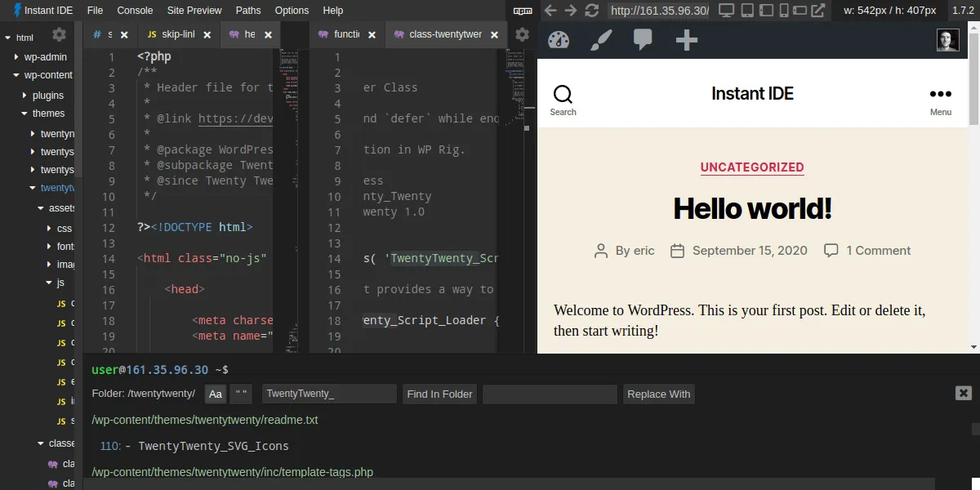Open the WordPress dashboard gauge icon

[559, 40]
